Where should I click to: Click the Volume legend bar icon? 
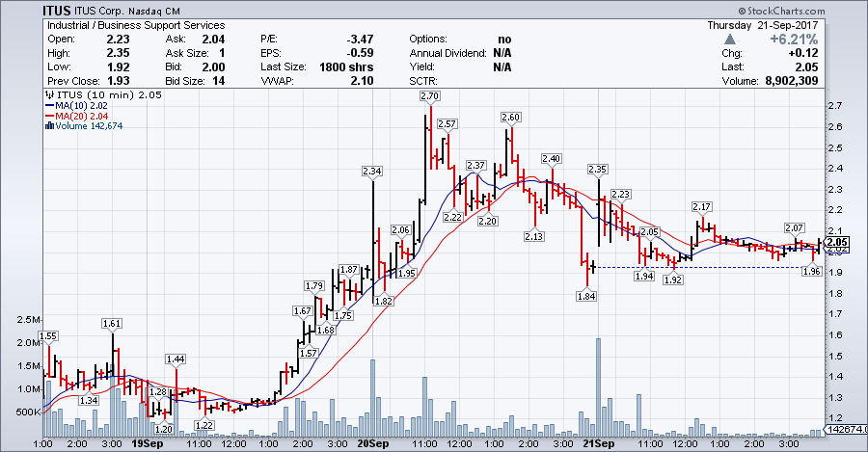[48, 126]
